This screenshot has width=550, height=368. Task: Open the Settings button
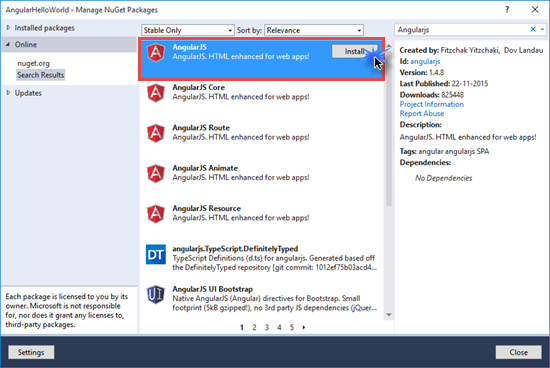tap(31, 352)
